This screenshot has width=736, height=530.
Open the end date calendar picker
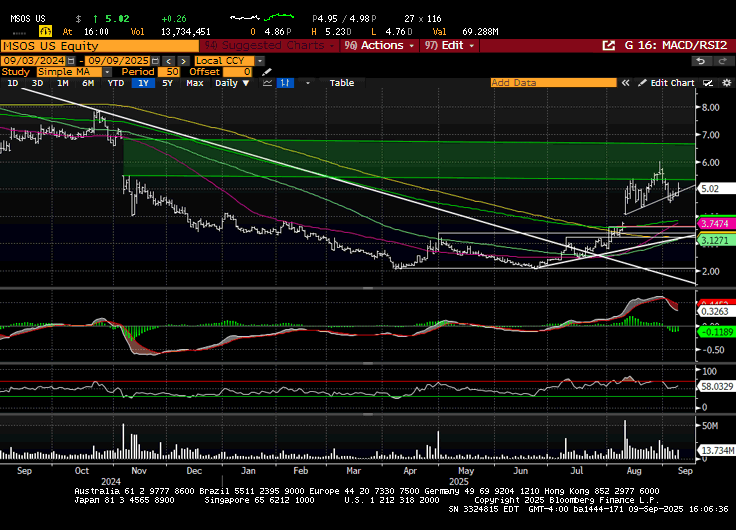tap(155, 61)
